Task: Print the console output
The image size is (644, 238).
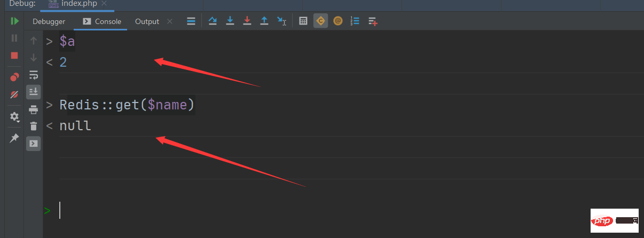Action: pos(34,109)
